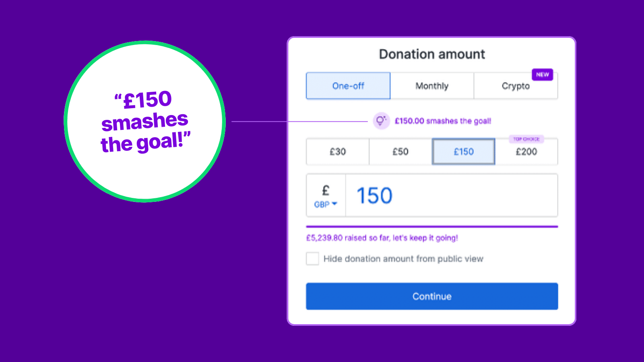
Task: Click the £5,239.80 raised so far text
Action: [382, 238]
